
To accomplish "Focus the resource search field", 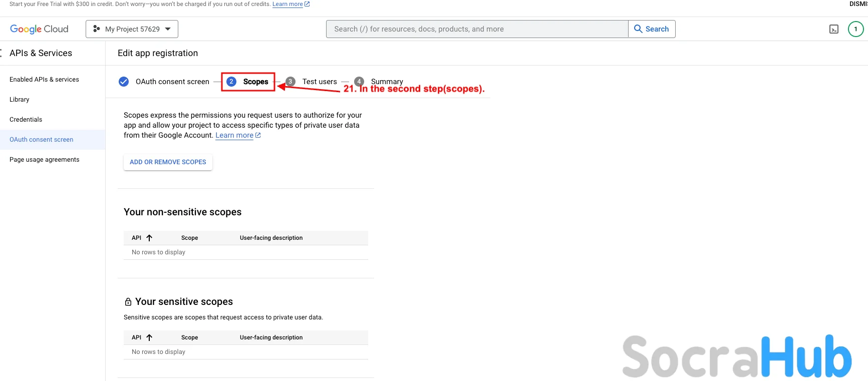I will coord(477,29).
